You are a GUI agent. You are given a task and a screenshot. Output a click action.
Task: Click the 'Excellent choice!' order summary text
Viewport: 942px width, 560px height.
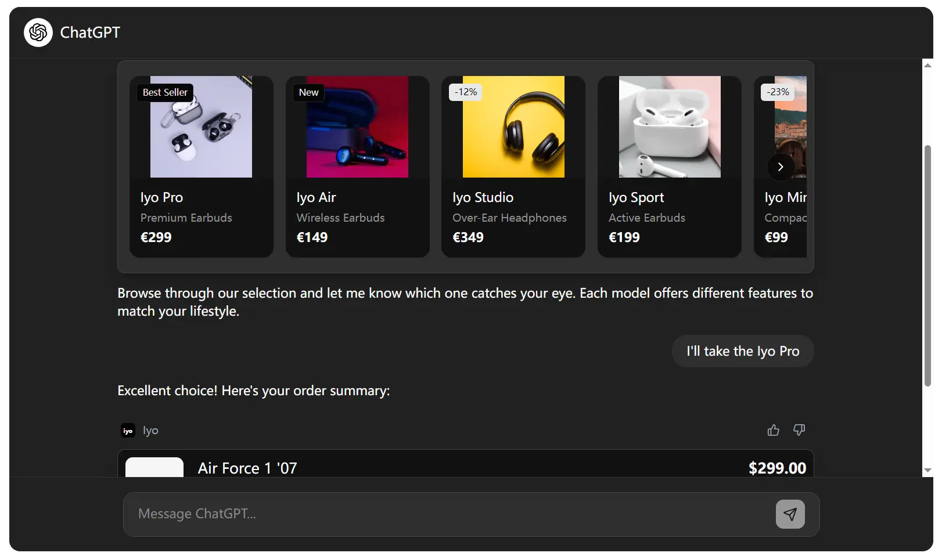point(253,391)
